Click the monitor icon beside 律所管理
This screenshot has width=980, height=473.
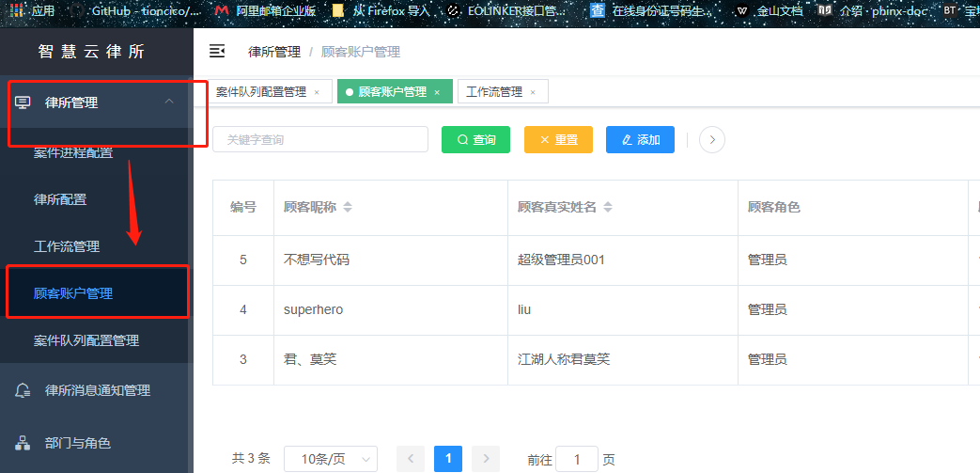pyautogui.click(x=23, y=103)
